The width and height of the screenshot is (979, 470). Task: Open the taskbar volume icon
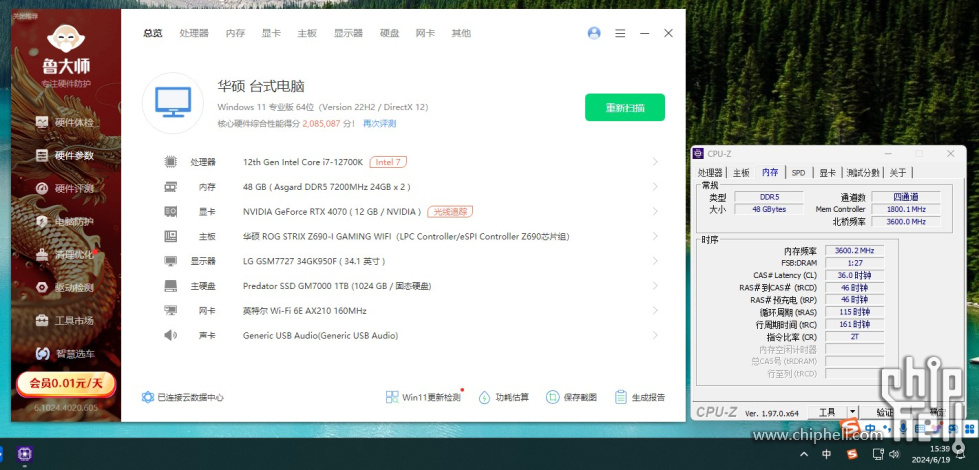tap(894, 454)
